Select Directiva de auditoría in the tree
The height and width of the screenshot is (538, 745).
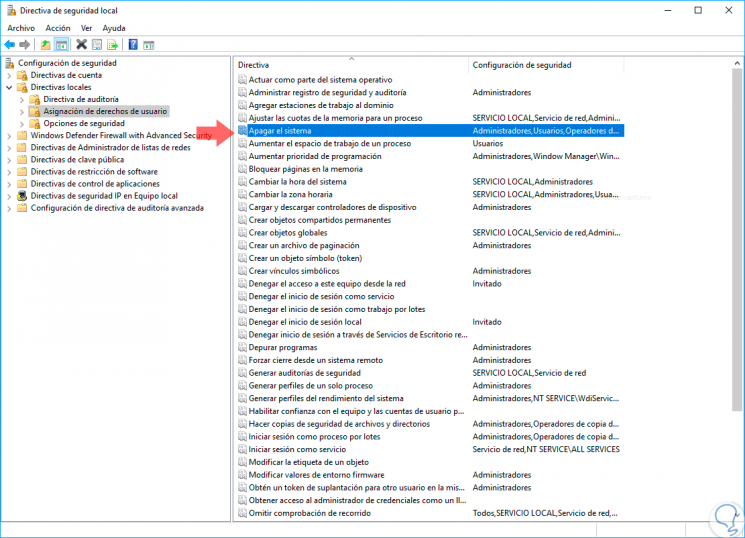[81, 99]
